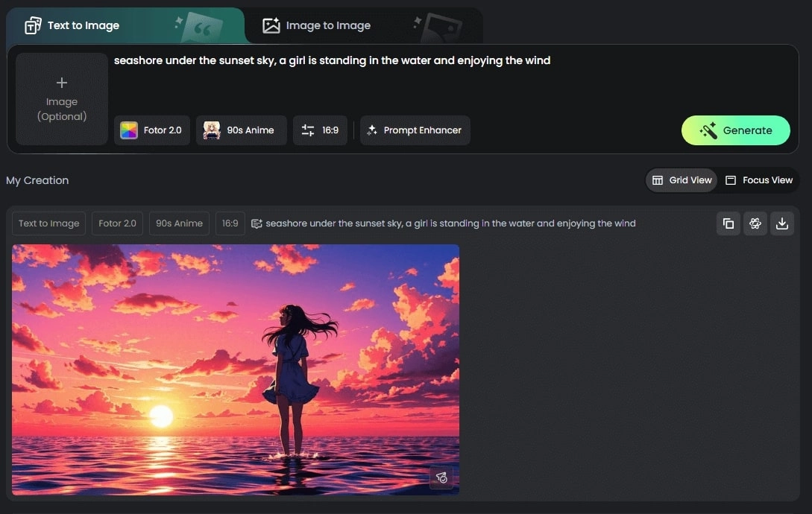
Task: Click the Fotor 2.0 tag in the creation row
Action: point(117,223)
